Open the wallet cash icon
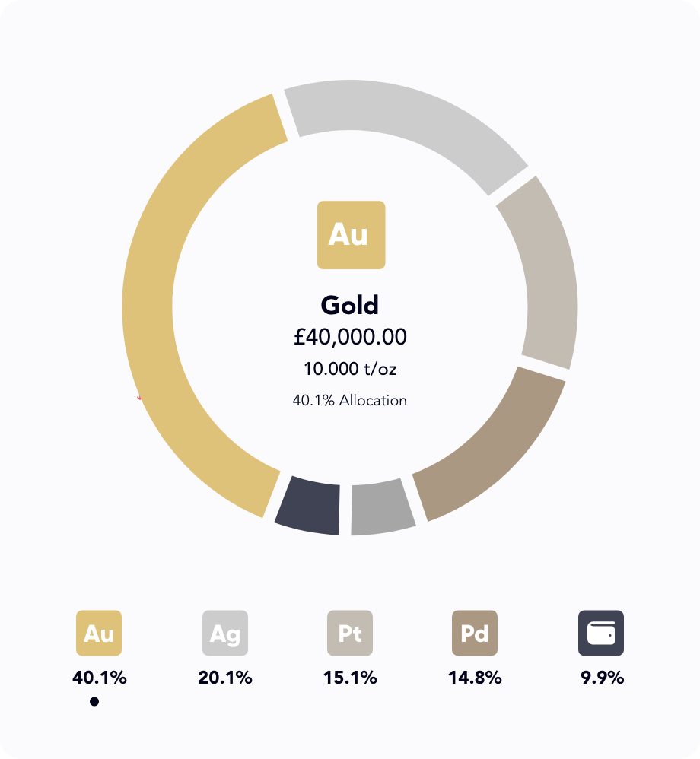Viewport: 700px width, 759px height. tap(601, 633)
